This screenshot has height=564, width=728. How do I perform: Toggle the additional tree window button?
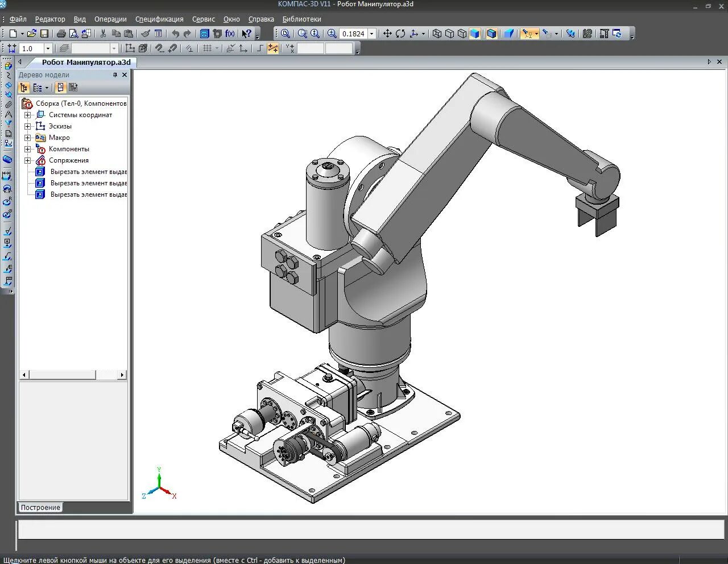coord(60,88)
